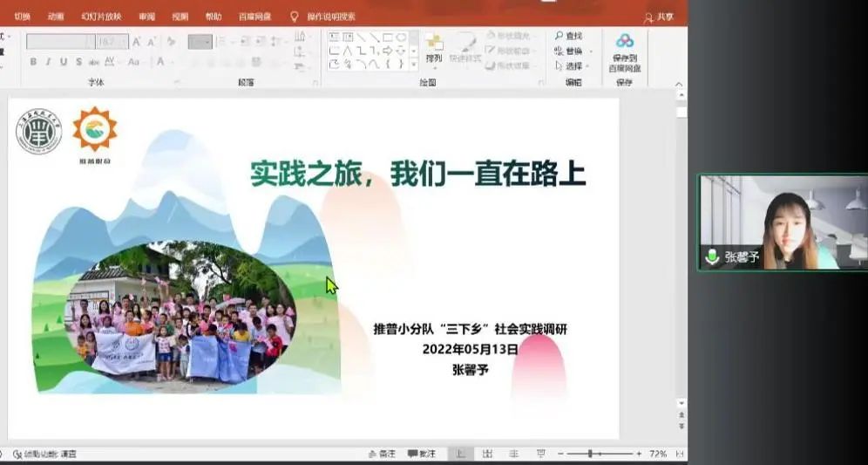Toggle Italic formatting
This screenshot has width=868, height=465.
point(48,62)
